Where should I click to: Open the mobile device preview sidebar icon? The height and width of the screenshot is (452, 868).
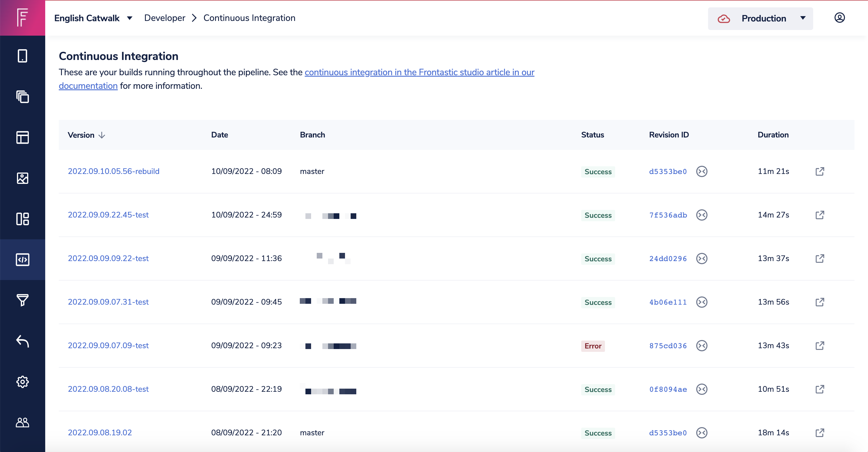(x=22, y=56)
